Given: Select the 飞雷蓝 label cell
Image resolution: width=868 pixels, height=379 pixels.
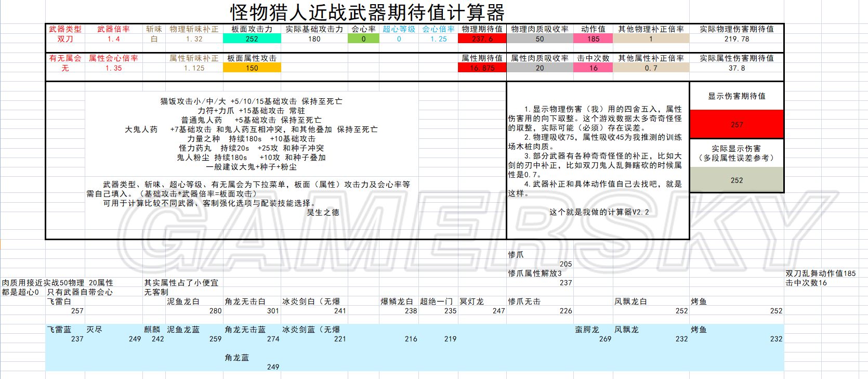Looking at the screenshot, I should click(x=59, y=330).
